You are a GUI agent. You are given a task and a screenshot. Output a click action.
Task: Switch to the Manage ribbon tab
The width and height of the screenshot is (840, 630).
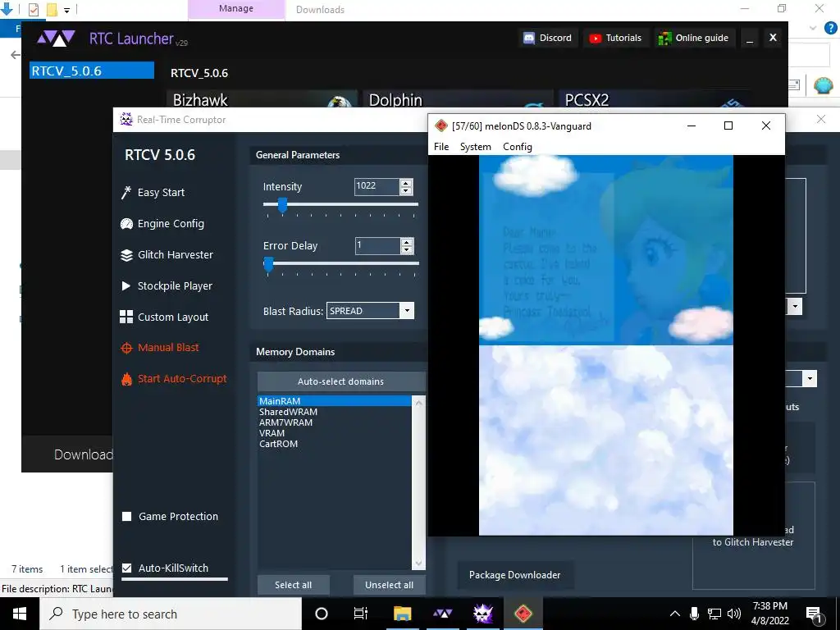(x=236, y=9)
